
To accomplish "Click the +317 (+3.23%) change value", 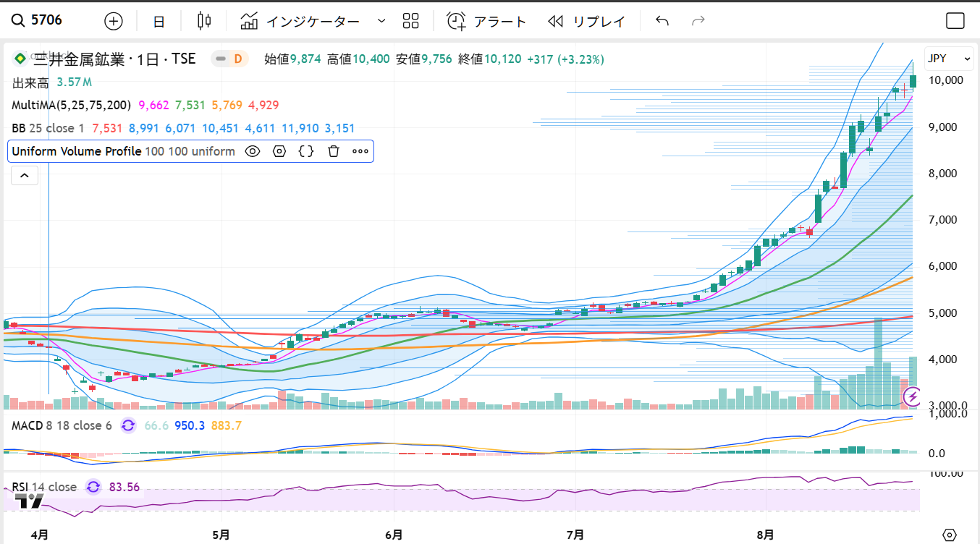I will 565,59.
